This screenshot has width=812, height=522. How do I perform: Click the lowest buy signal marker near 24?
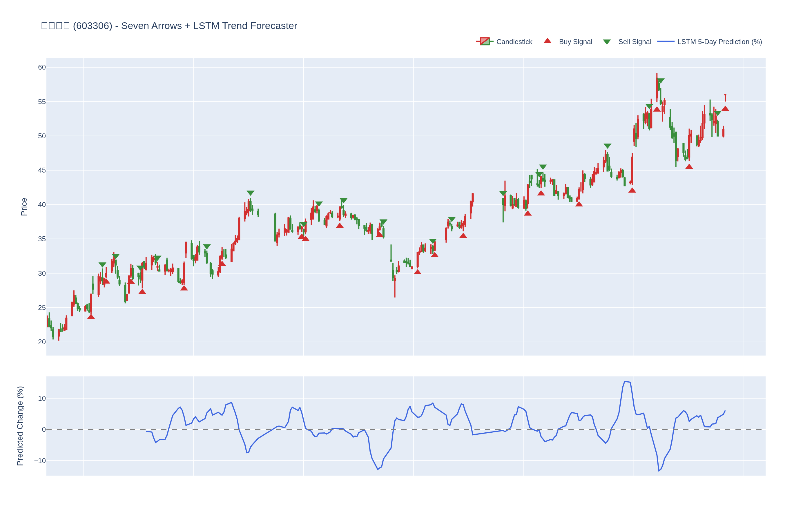91,317
